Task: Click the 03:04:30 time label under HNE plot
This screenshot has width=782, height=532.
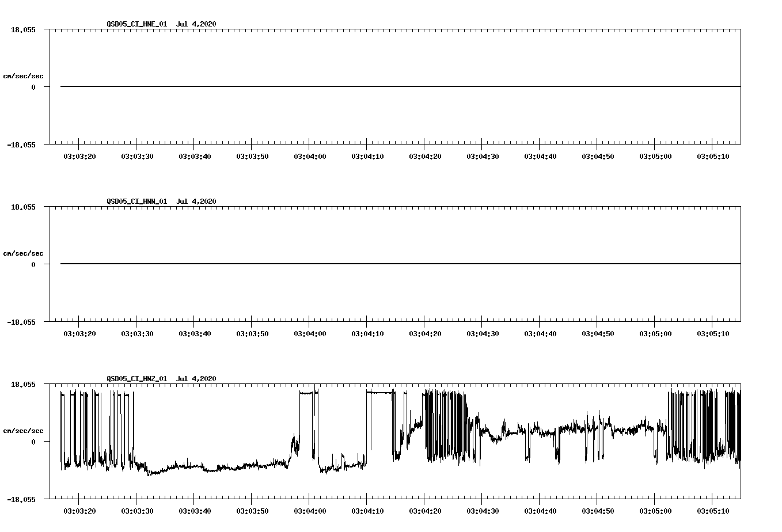Action: pos(483,156)
